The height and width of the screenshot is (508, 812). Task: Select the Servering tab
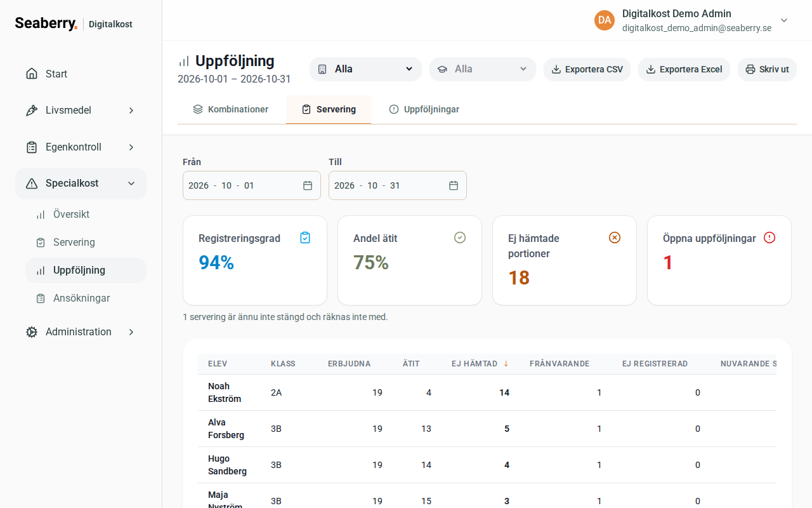(x=329, y=109)
